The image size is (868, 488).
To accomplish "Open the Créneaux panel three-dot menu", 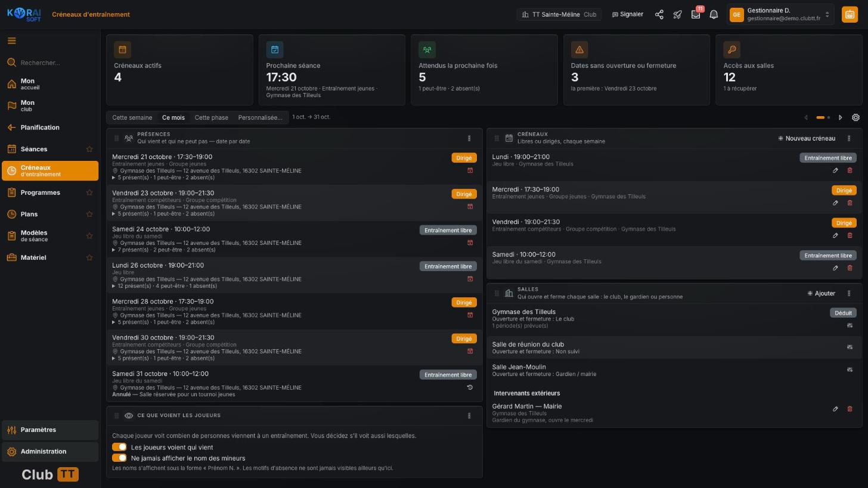I will coord(849,138).
